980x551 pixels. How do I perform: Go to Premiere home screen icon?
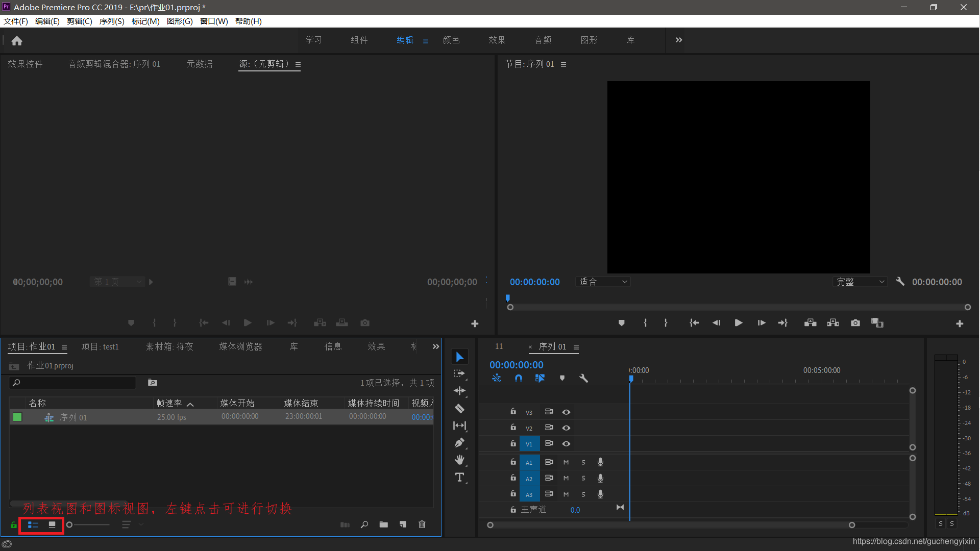pyautogui.click(x=17, y=41)
